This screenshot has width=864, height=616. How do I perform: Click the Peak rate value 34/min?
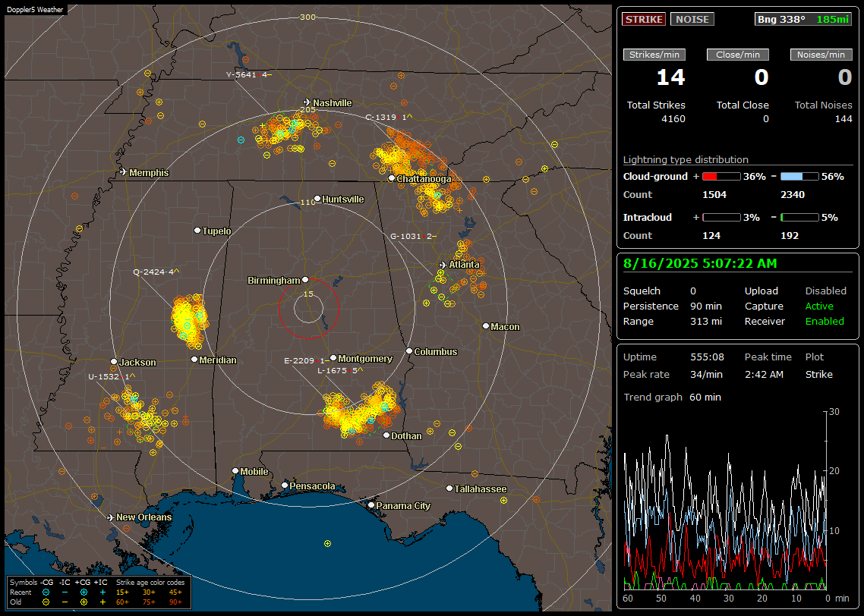[707, 374]
